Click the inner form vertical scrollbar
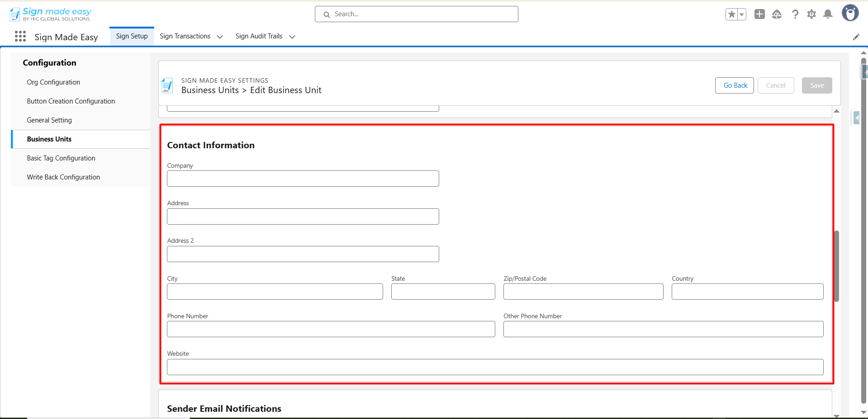 pos(836,266)
